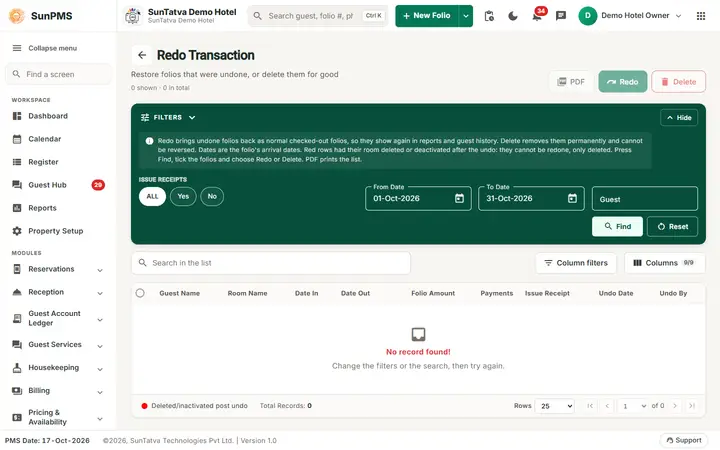
Task: Hide the filters panel
Action: [679, 118]
